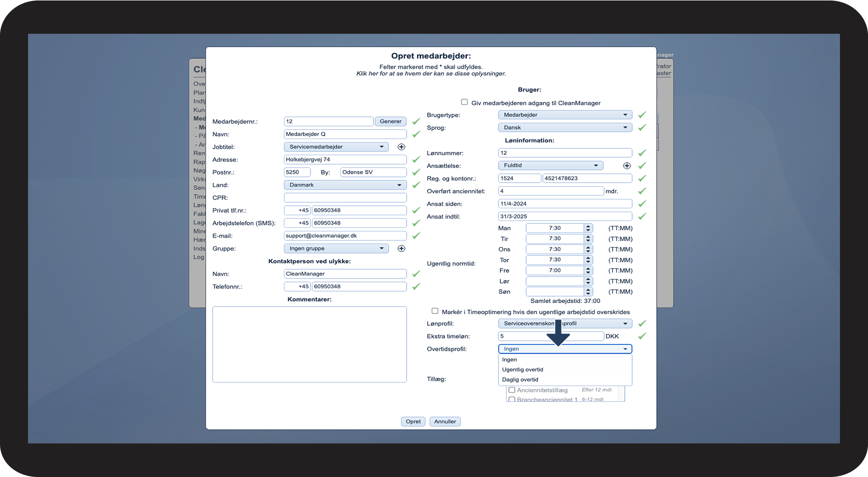Screen dimensions: 868x477
Task: Click the Overført anciennitet field
Action: click(x=551, y=191)
